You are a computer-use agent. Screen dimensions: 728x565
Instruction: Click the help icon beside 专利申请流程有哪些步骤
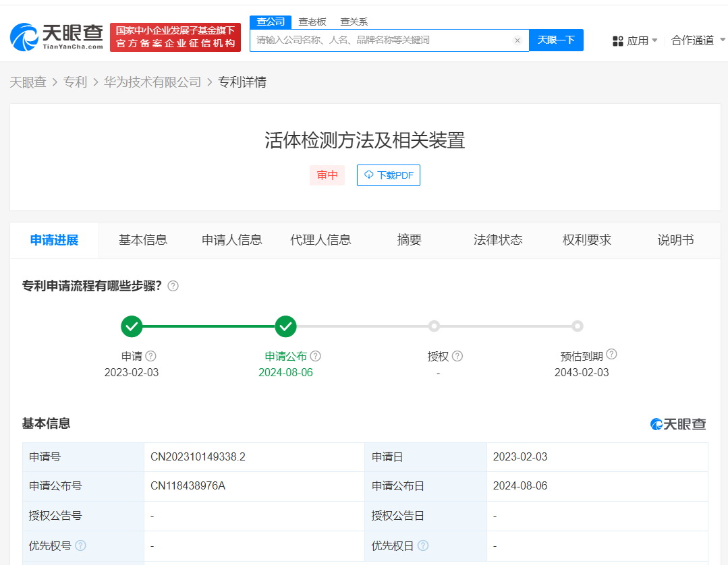(173, 286)
